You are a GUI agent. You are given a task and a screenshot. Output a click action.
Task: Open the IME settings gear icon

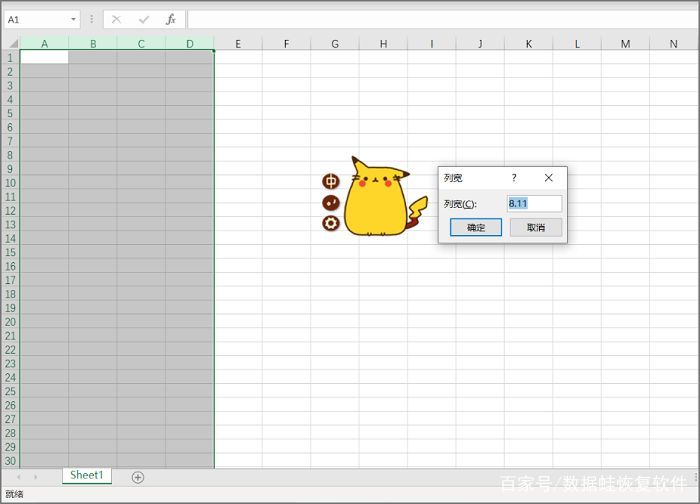point(331,223)
